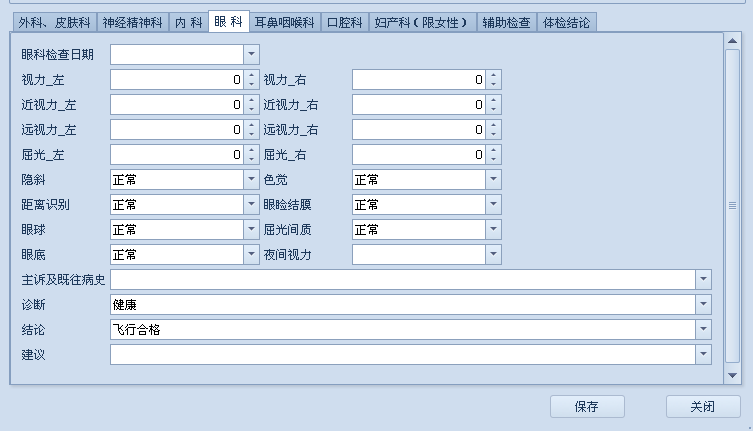This screenshot has height=431, width=753.
Task: Click the 诊断 field showing 健康
Action: tap(403, 304)
